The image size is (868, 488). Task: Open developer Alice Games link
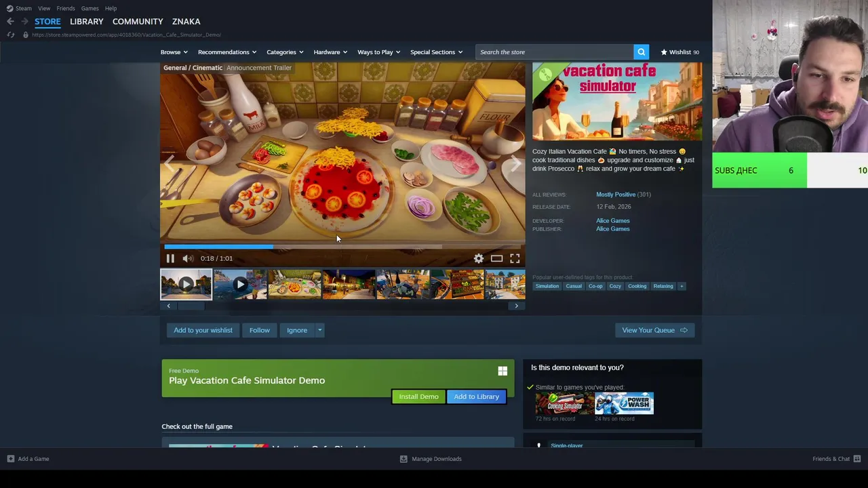(x=613, y=221)
